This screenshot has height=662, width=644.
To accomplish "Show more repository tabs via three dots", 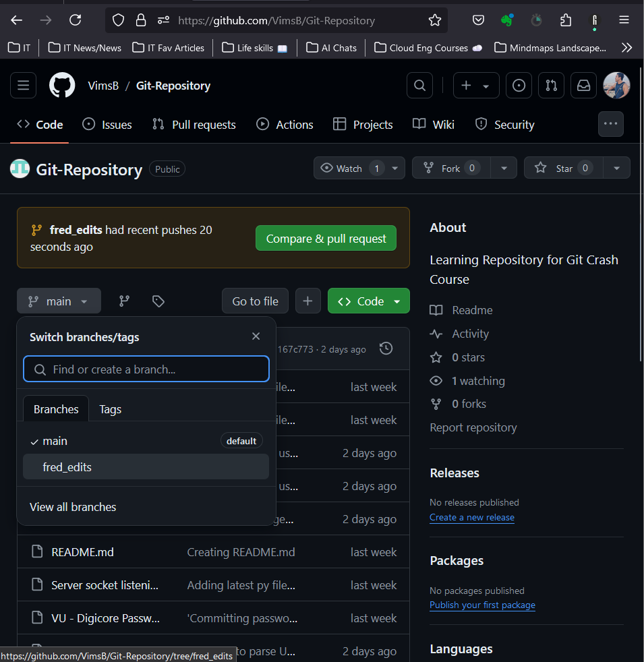I will (x=611, y=123).
